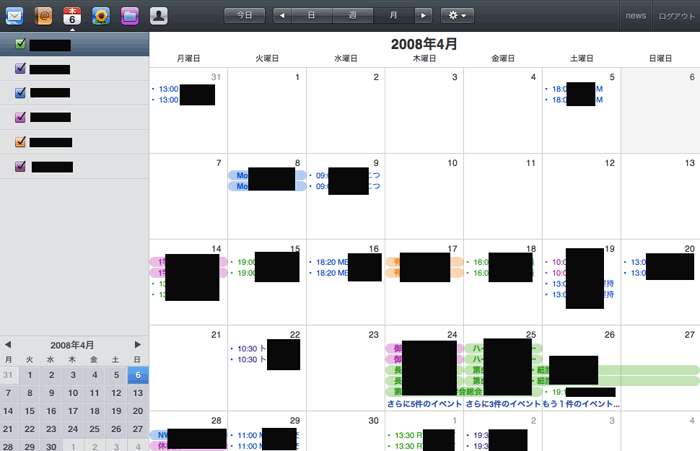The height and width of the screenshot is (451, 700).
Task: Show もう1件のイベント on April 26
Action: coord(581,404)
